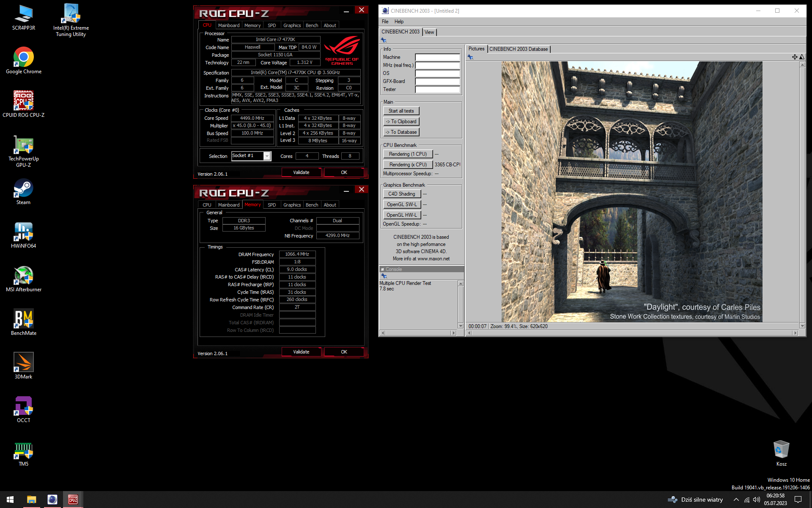Click To Clipboard button
Screen dimensions: 812x508
coord(401,121)
